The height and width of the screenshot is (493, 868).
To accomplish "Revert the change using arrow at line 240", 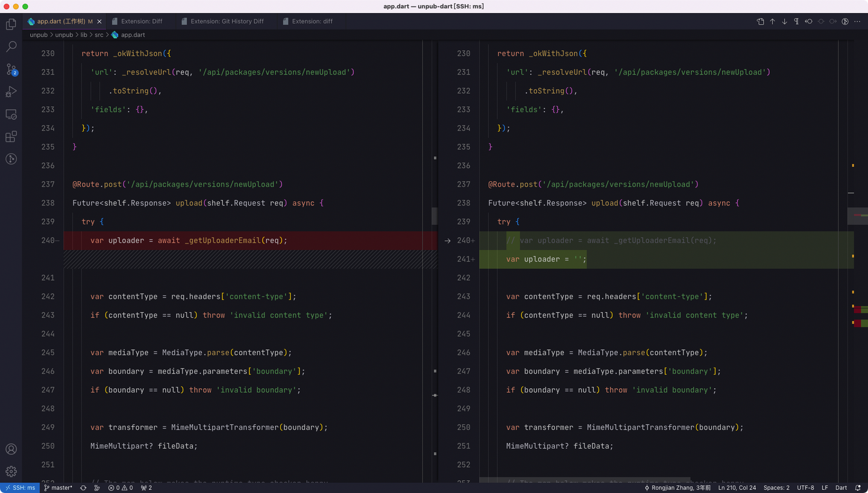I will 447,240.
